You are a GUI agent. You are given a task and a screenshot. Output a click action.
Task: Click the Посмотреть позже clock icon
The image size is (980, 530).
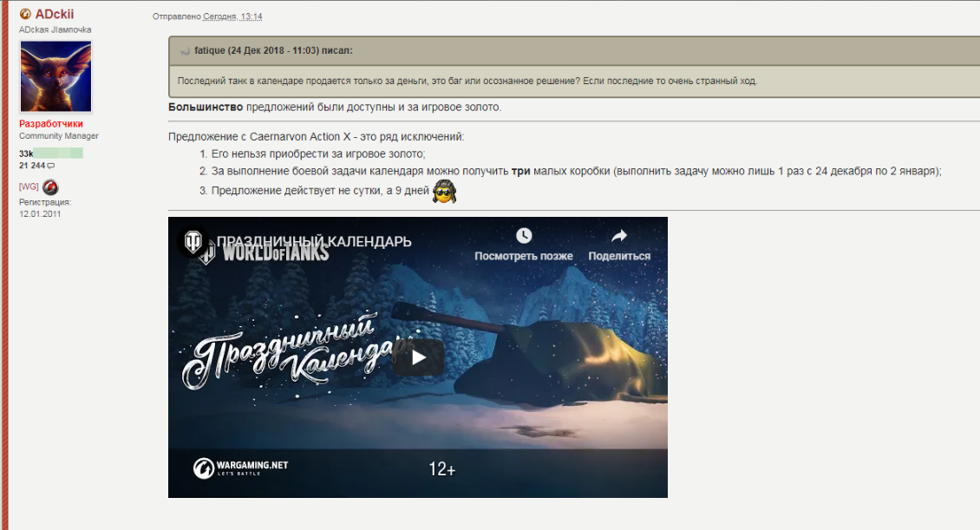(x=524, y=236)
